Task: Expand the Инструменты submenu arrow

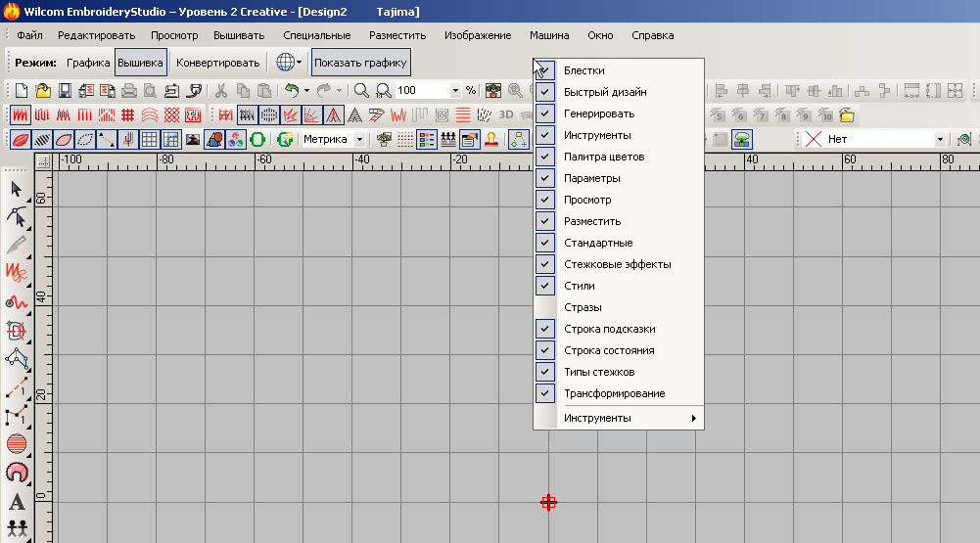Action: pos(694,419)
